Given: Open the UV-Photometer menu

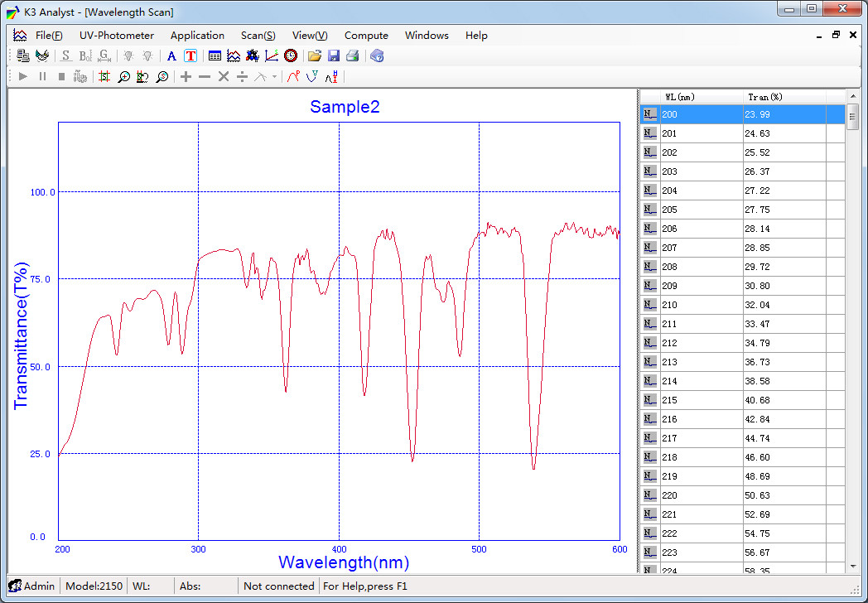Looking at the screenshot, I should [117, 36].
